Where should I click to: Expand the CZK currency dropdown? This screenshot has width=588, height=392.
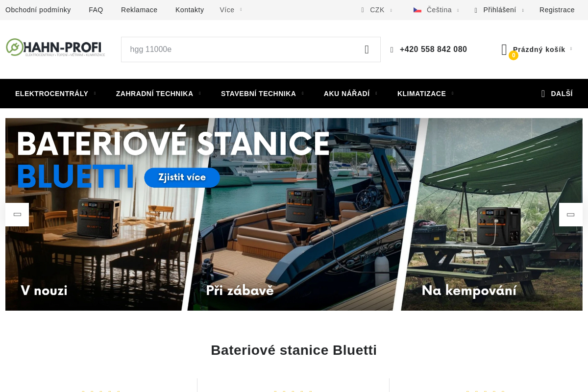coord(376,10)
